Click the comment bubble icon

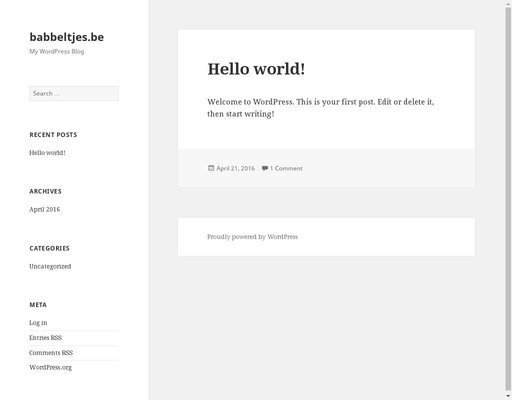tap(265, 168)
